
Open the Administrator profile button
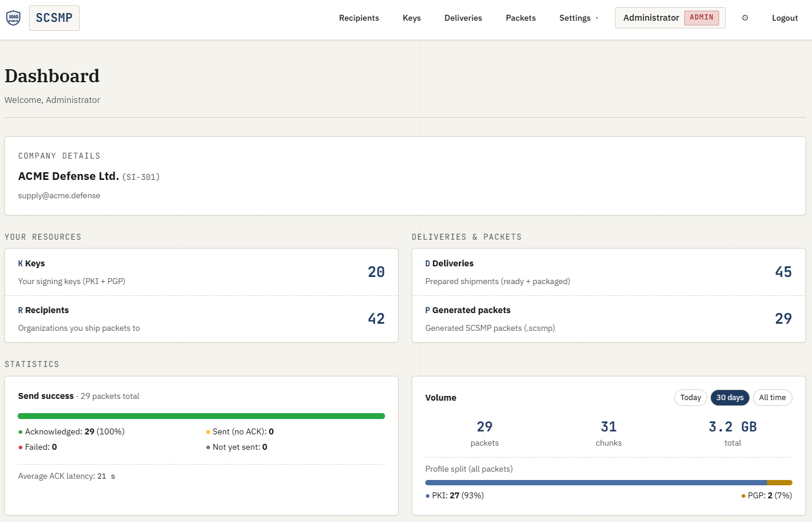pos(670,18)
